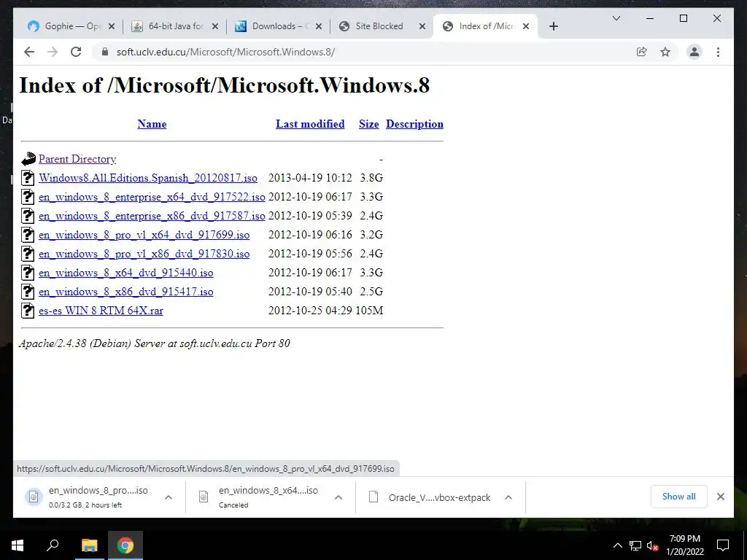Open a new tab with plus button
The height and width of the screenshot is (560, 747).
click(x=553, y=26)
